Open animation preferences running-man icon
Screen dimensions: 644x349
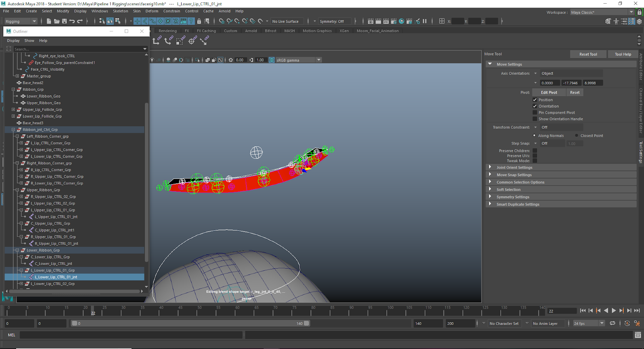637,323
